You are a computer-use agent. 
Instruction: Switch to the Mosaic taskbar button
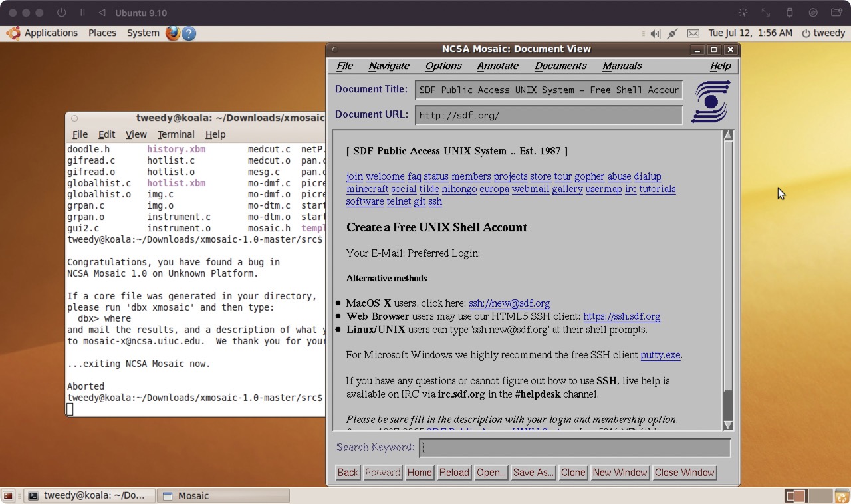[x=223, y=495]
